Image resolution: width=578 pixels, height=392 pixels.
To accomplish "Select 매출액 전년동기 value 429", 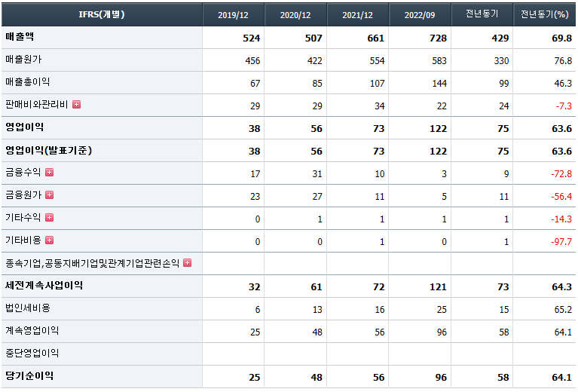I will click(500, 38).
